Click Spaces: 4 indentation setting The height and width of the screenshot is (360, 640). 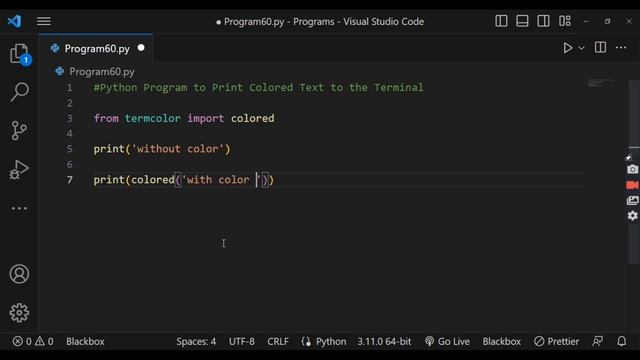pos(196,341)
